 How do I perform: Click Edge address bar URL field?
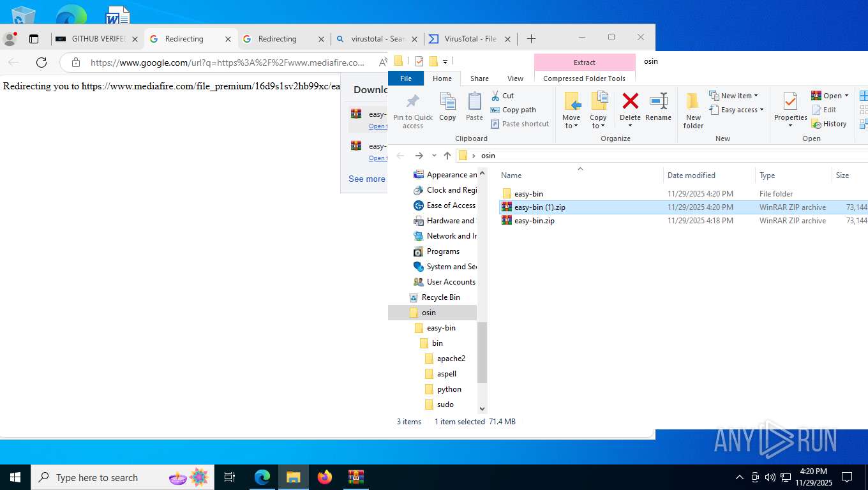click(x=227, y=63)
